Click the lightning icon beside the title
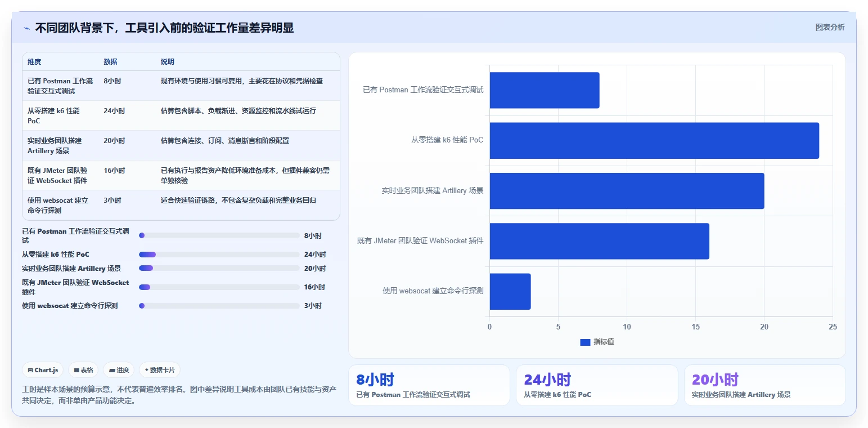 (x=27, y=28)
